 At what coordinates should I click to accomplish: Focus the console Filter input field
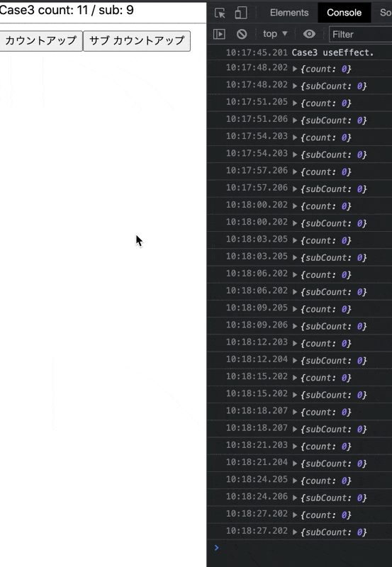pos(361,34)
